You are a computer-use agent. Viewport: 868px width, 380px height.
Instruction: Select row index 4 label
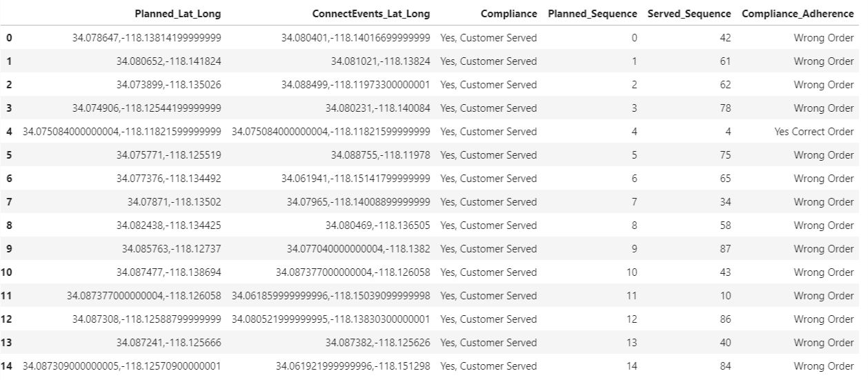(8, 132)
